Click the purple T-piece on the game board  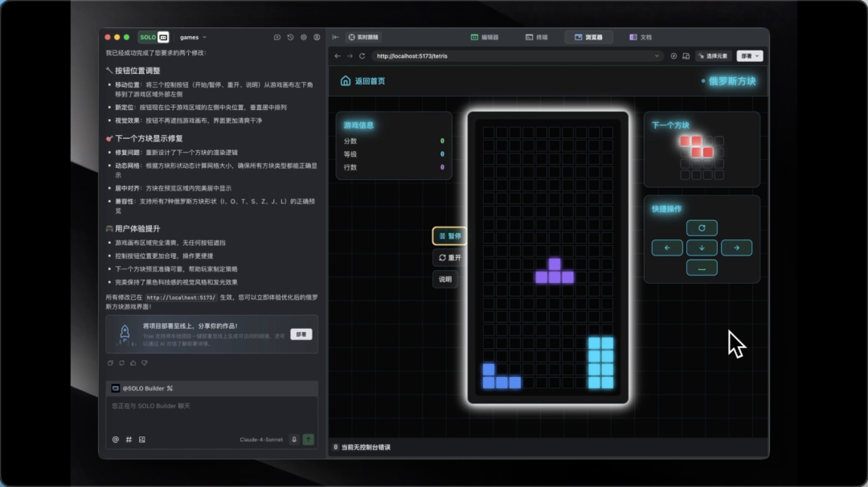click(x=555, y=271)
